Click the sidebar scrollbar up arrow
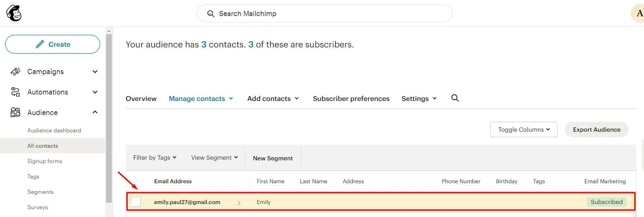The height and width of the screenshot is (217, 644). tap(109, 31)
